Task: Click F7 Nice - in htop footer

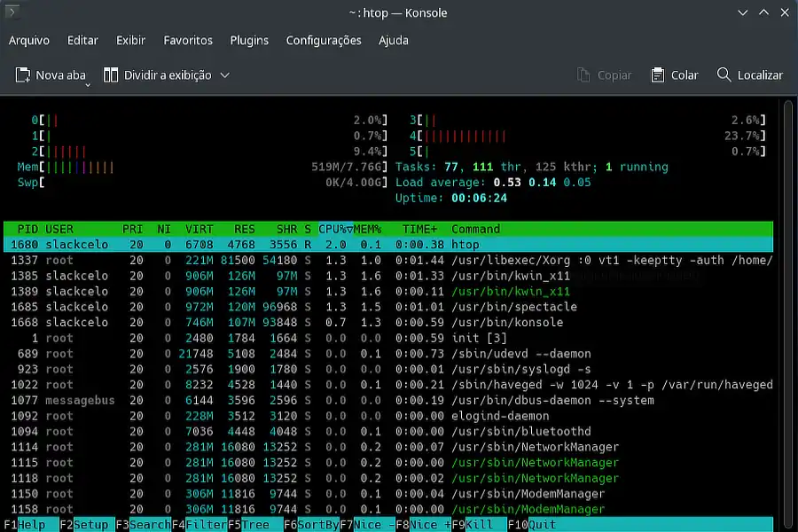Action: coord(367,524)
